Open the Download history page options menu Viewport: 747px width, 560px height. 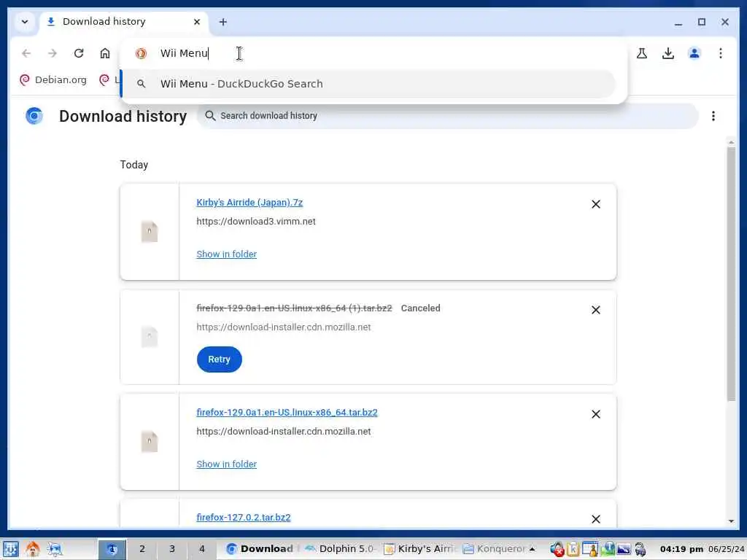[x=713, y=116]
